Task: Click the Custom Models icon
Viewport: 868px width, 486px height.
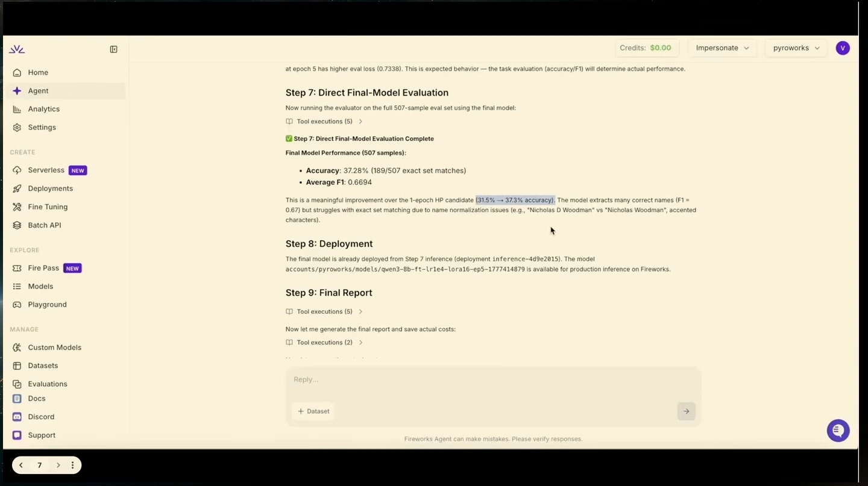Action: (x=17, y=347)
